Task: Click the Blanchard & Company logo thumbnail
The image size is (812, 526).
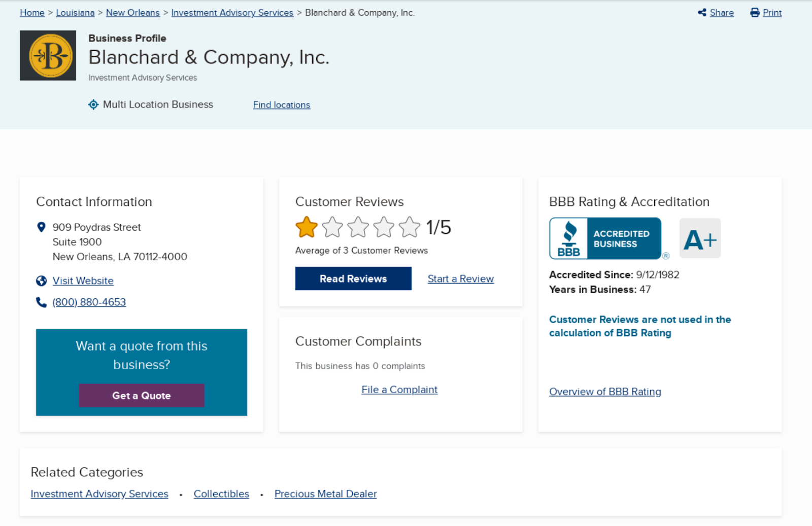Action: coord(48,55)
